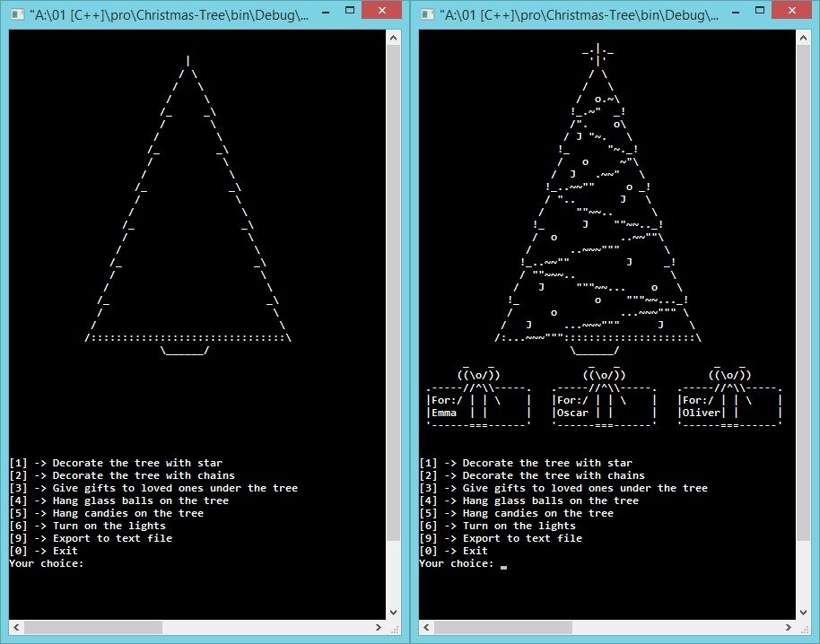This screenshot has width=820, height=644.
Task: Click '[9] -> Export to text file' in right window
Action: point(501,538)
